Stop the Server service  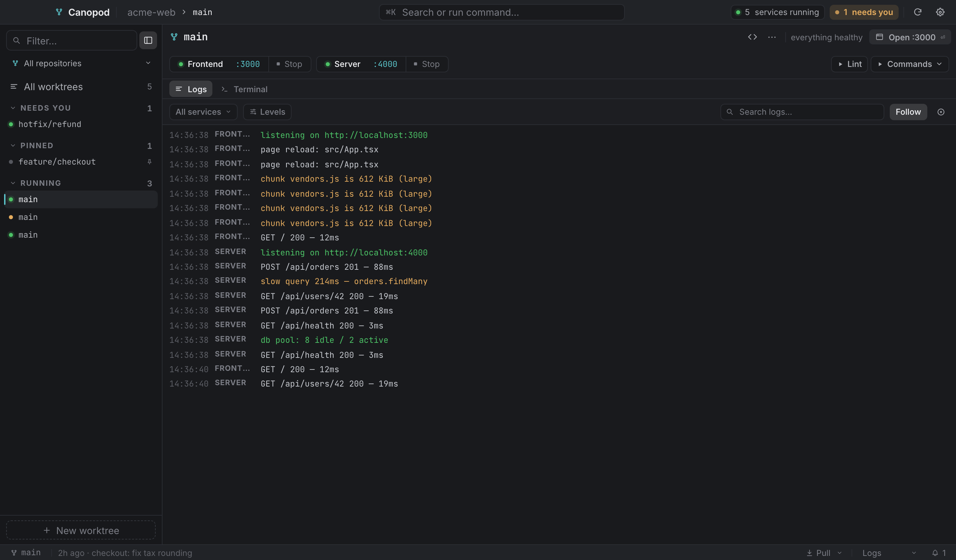pyautogui.click(x=427, y=64)
